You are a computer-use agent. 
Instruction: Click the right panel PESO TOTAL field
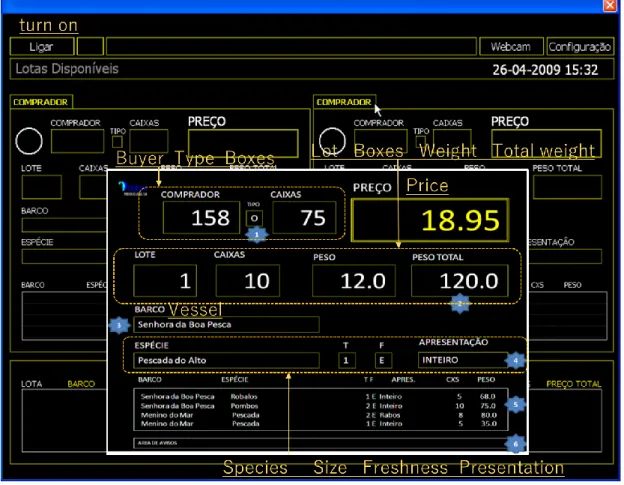tap(569, 187)
